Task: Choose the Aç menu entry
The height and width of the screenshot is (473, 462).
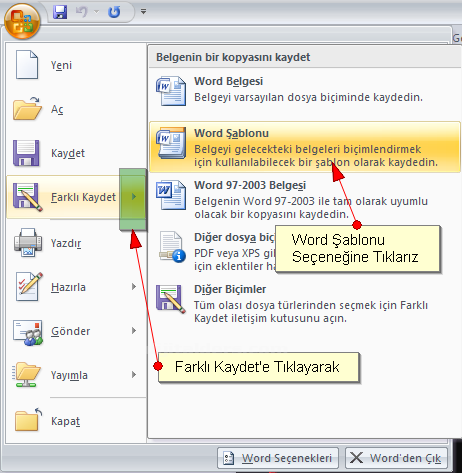Action: point(57,109)
